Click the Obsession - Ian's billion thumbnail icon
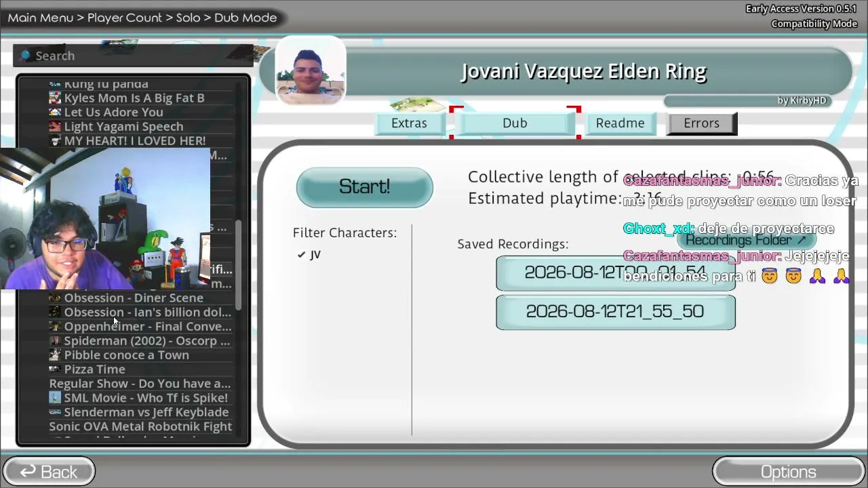The width and height of the screenshot is (868, 488). (x=55, y=312)
